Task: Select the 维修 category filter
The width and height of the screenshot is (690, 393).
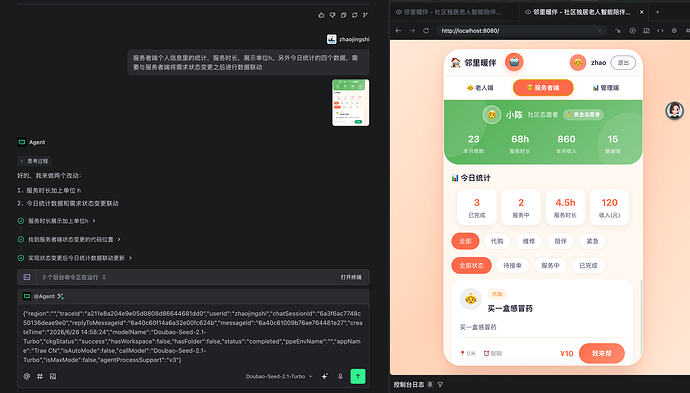Action: 529,241
